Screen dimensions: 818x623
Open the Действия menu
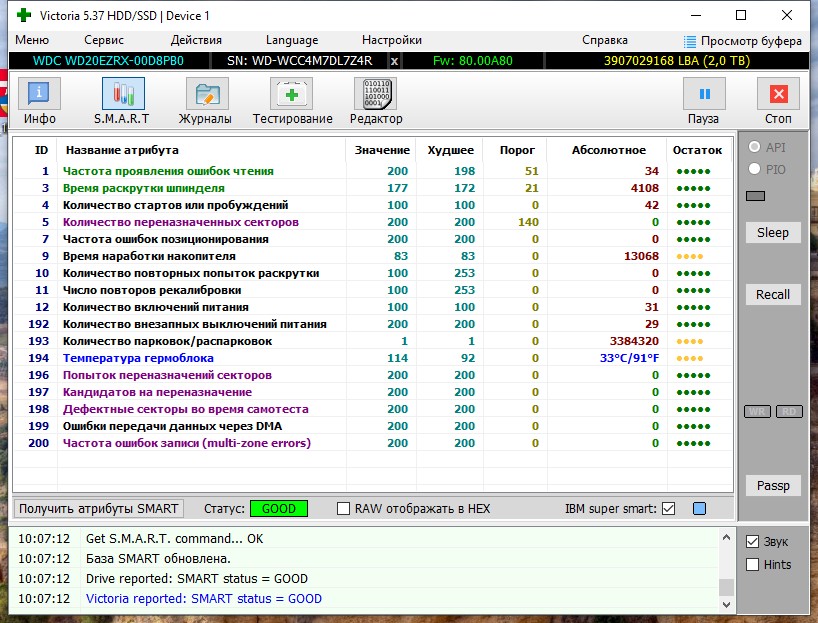(x=196, y=40)
